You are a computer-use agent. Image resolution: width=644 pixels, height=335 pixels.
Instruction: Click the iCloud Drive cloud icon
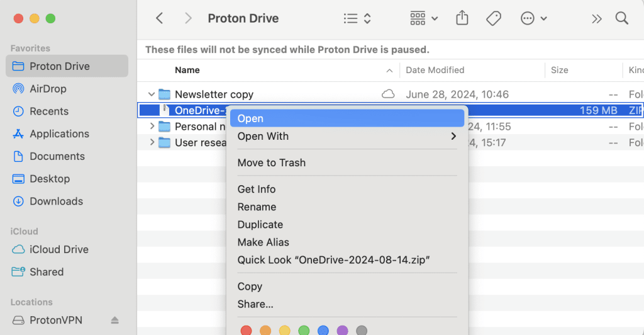point(18,249)
